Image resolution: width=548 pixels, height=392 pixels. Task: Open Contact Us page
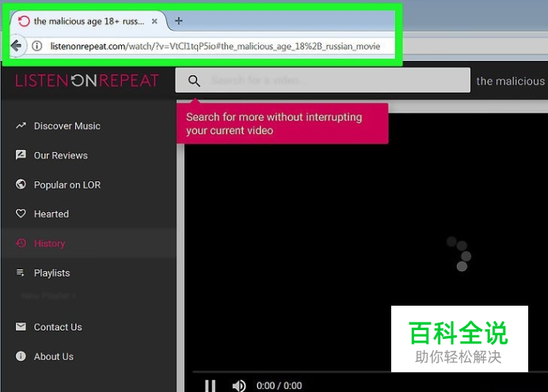(58, 327)
